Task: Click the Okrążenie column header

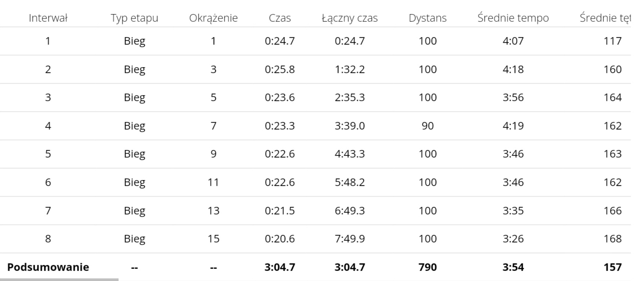Action: 213,18
